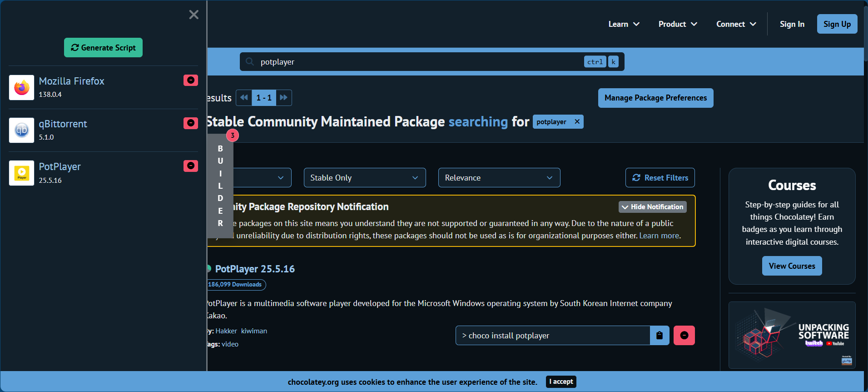Expand the Learn menu
The image size is (868, 392).
tap(624, 24)
